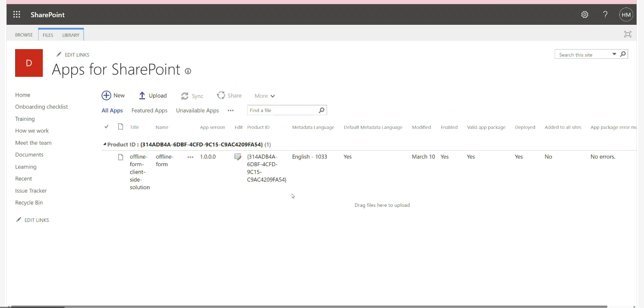Open the search scope dropdown arrow

pos(614,54)
